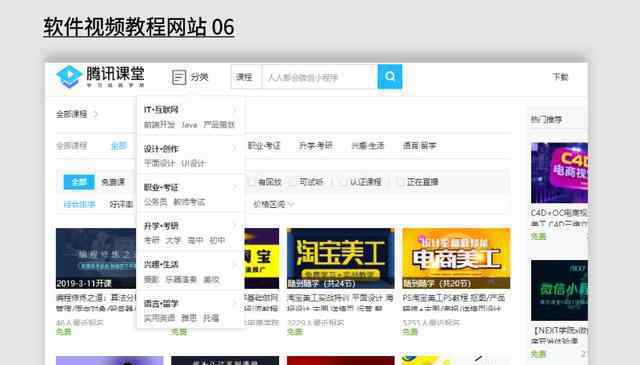Open the 淘宝美工 course thumbnail

[x=341, y=258]
